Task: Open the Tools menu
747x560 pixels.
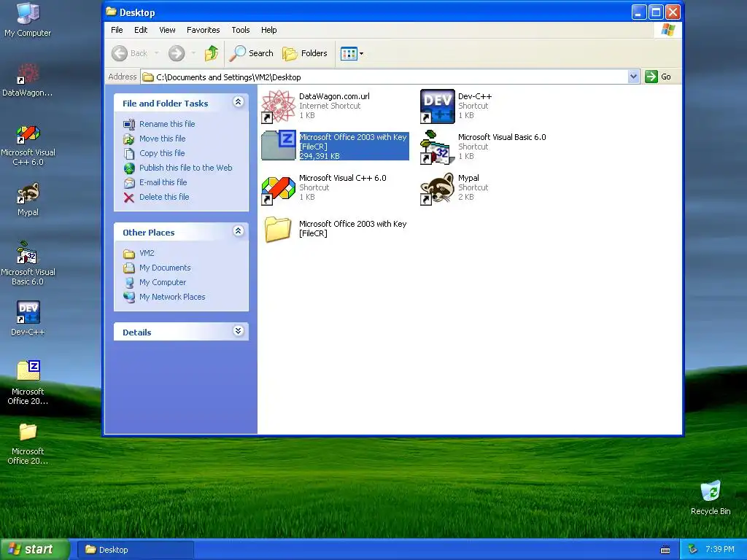Action: click(241, 30)
